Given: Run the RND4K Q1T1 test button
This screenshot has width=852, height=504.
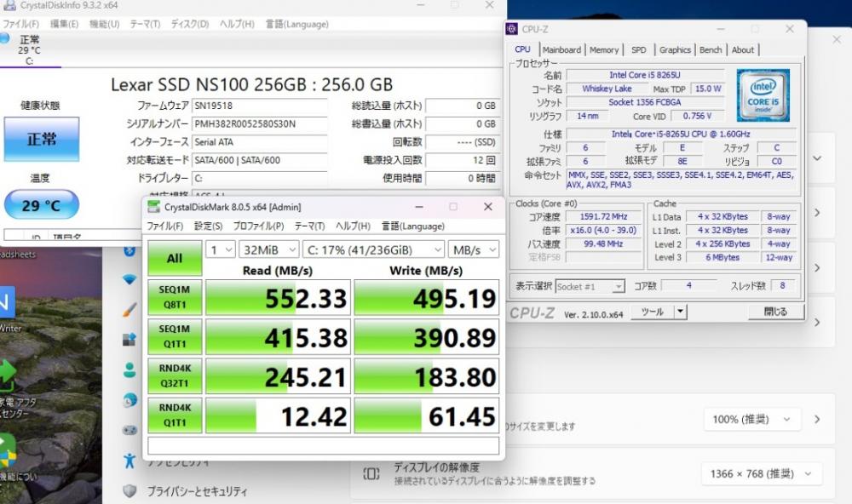Looking at the screenshot, I should [175, 415].
